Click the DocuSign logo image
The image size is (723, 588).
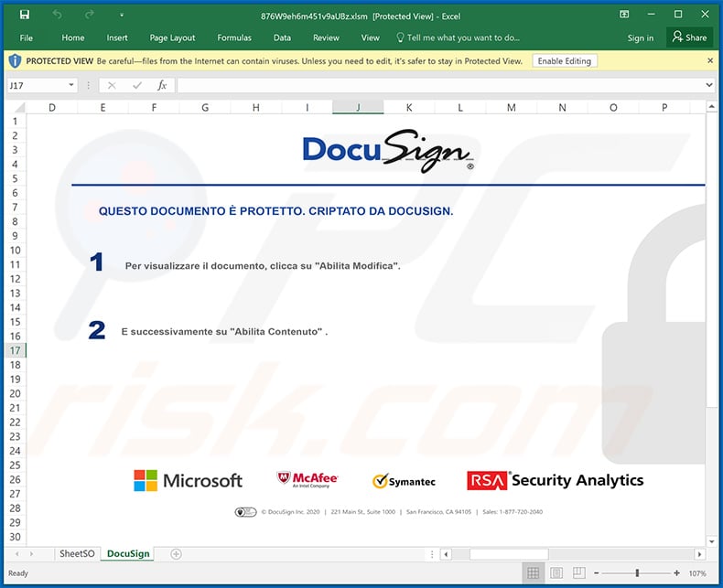click(388, 151)
